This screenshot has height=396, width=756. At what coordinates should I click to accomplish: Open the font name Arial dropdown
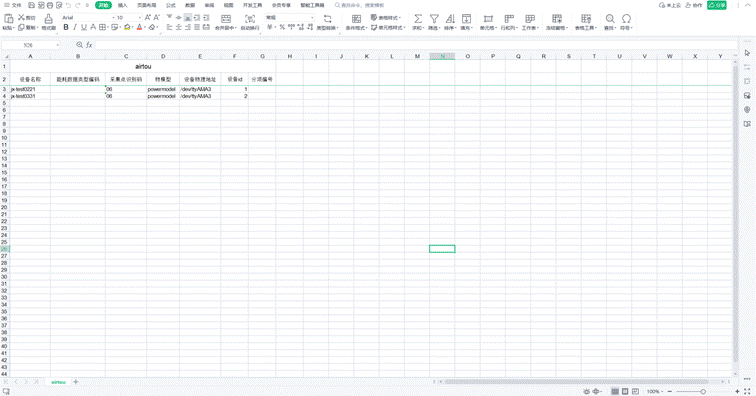114,18
